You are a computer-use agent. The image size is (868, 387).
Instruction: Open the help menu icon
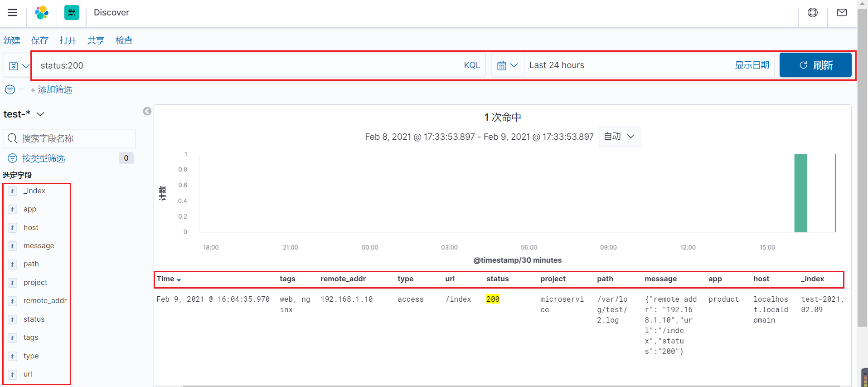coord(813,13)
